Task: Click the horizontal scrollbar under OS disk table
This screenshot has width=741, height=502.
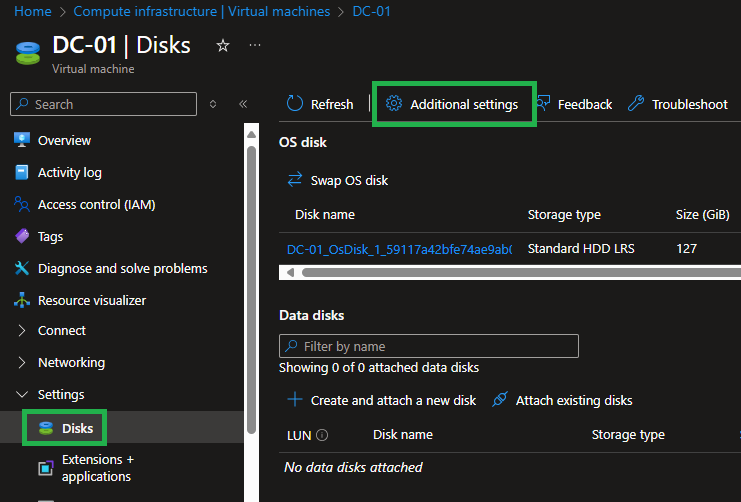Action: tap(500, 272)
